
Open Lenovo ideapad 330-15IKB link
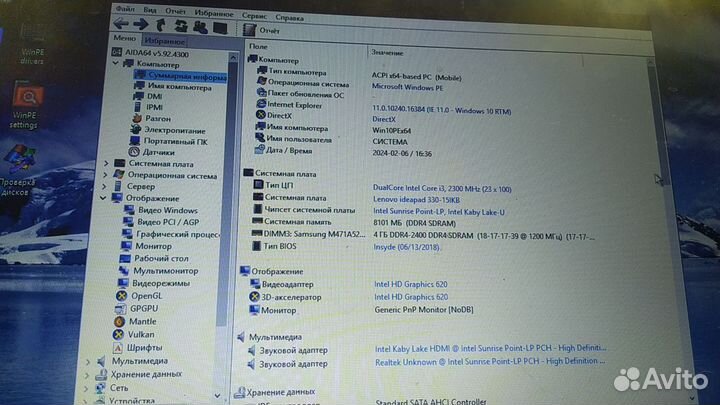[x=416, y=200]
